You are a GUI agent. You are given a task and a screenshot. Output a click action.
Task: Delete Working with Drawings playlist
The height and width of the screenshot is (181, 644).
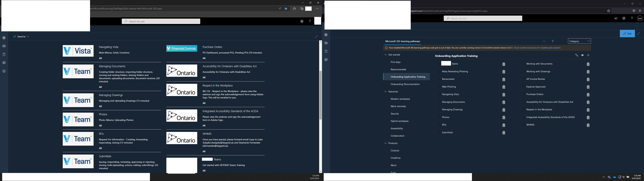(x=588, y=72)
